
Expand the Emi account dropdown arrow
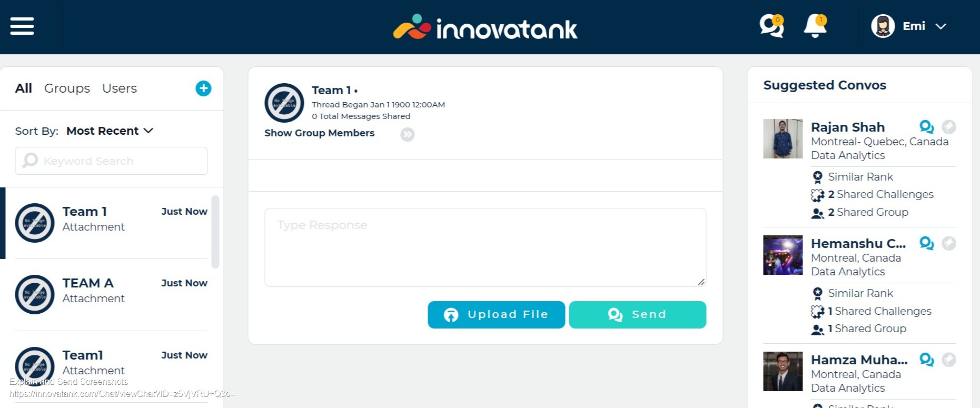(x=941, y=26)
